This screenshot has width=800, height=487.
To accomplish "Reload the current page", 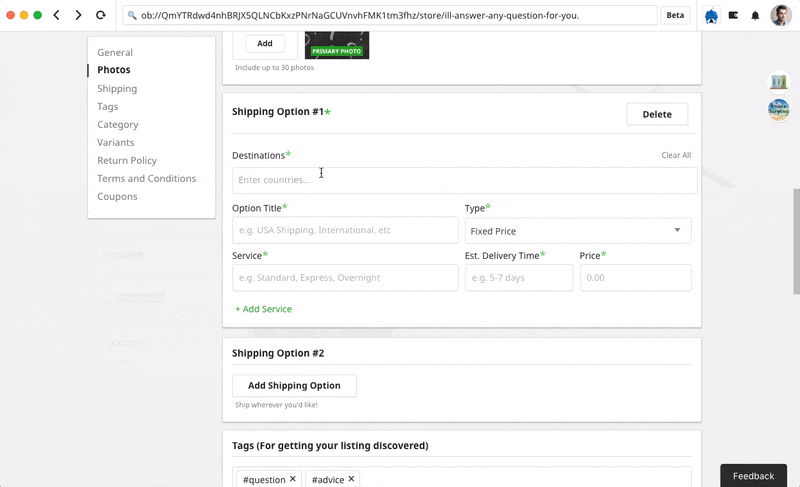I will pyautogui.click(x=101, y=15).
